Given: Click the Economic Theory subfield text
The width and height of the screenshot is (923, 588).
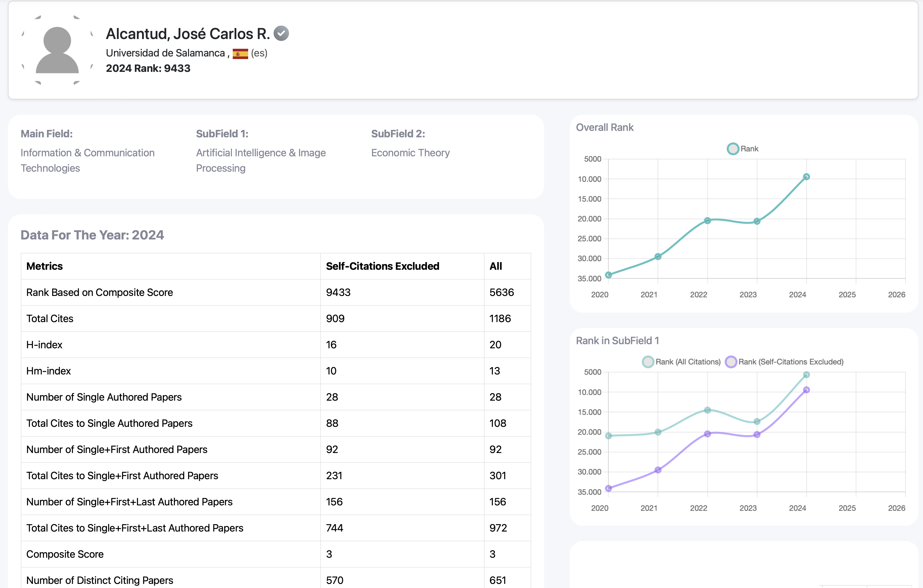Looking at the screenshot, I should pos(410,153).
